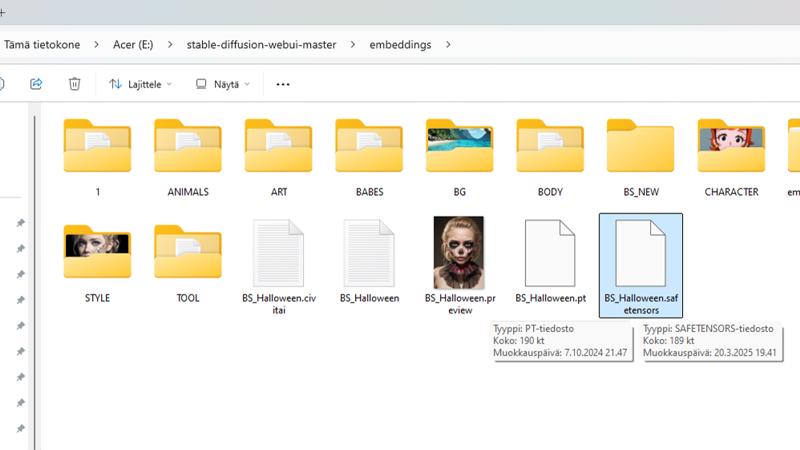Screen dimensions: 800x450
Task: Click the STYLE folder label
Action: pyautogui.click(x=97, y=298)
